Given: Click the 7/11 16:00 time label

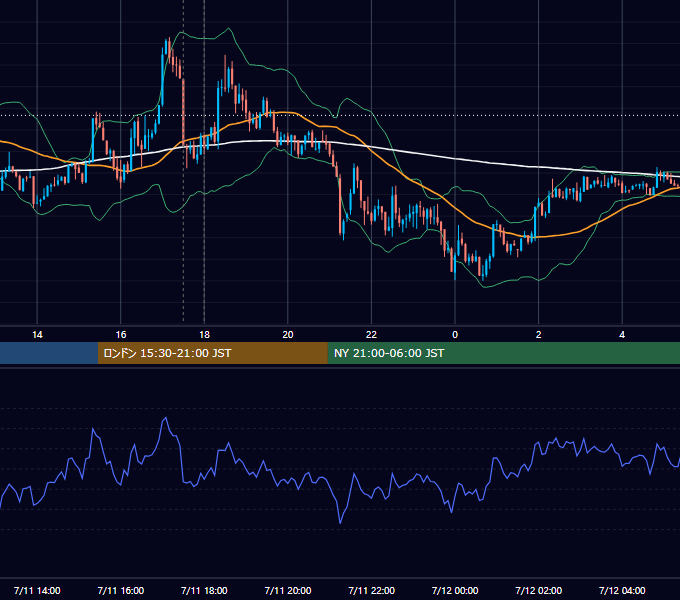Looking at the screenshot, I should (x=121, y=590).
